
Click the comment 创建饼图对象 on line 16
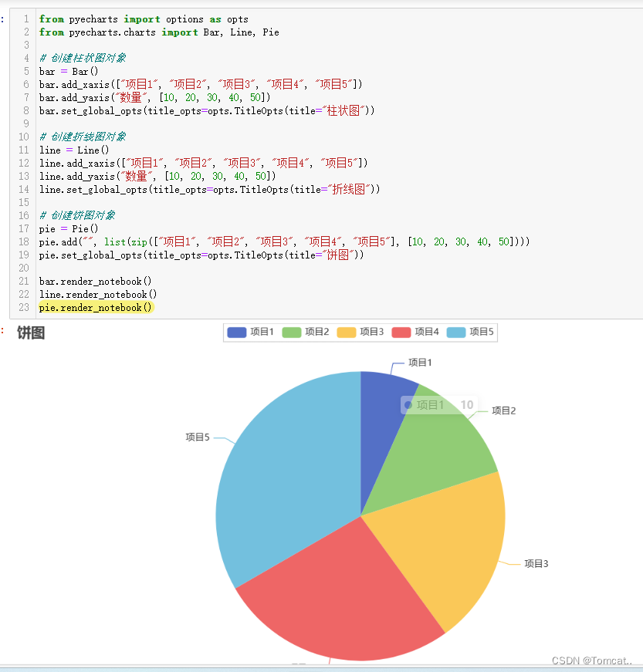(77, 215)
